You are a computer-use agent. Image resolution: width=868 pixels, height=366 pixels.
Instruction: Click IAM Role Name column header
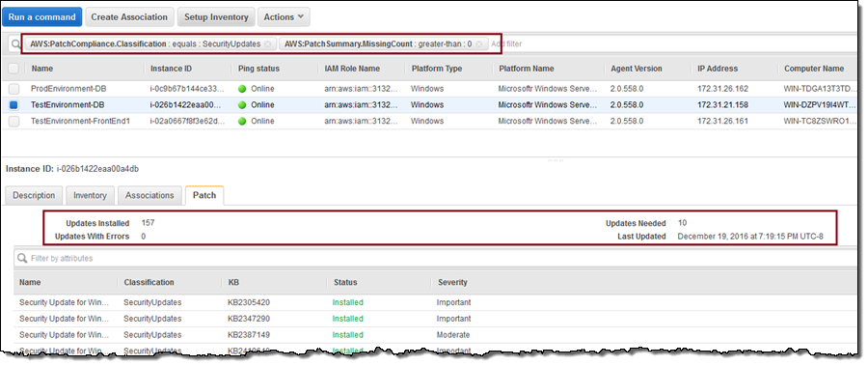point(352,69)
